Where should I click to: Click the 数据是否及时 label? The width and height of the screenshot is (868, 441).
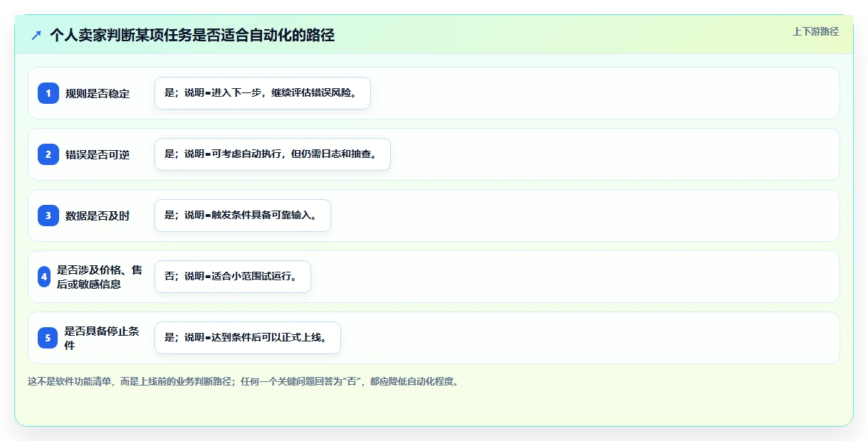[x=98, y=216]
